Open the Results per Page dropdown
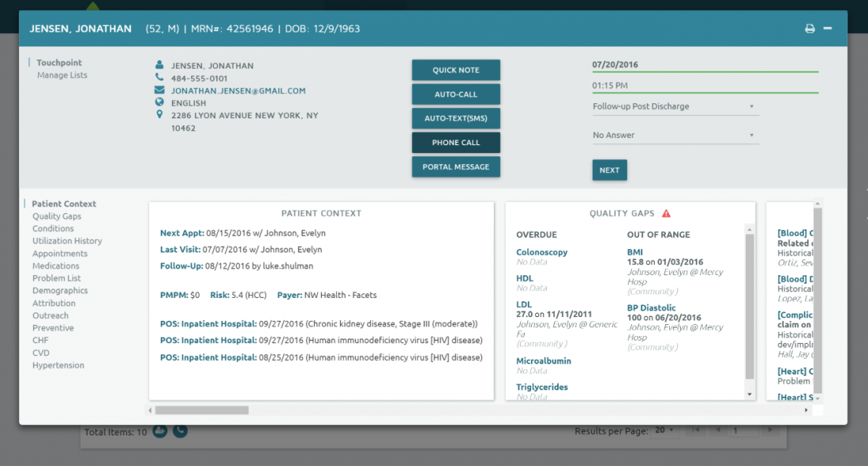The width and height of the screenshot is (868, 466). tap(665, 430)
